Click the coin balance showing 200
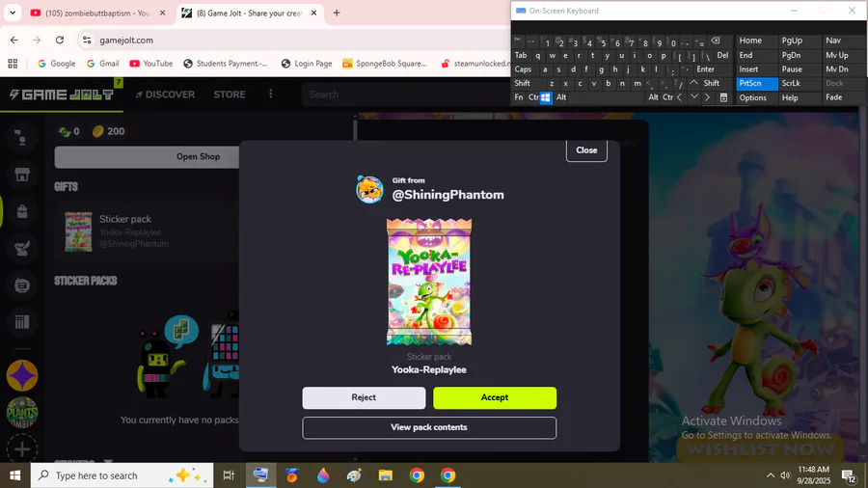The width and height of the screenshot is (868, 488). tap(108, 132)
